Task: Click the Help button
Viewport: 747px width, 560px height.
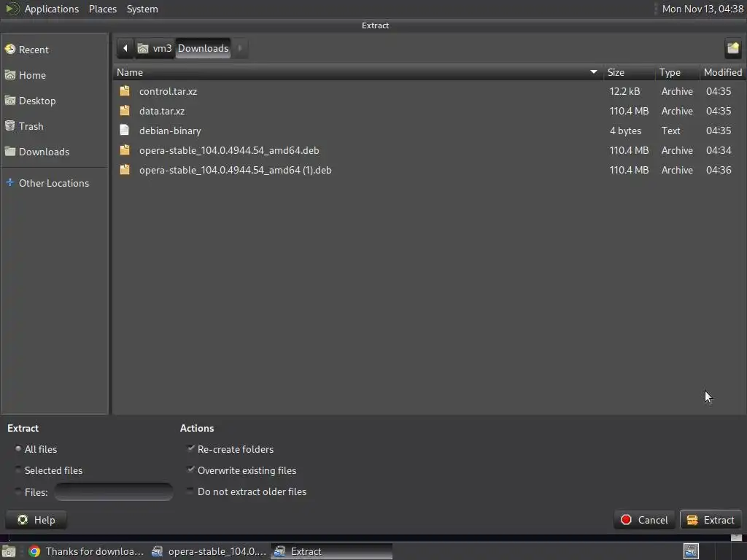Action: pos(36,520)
